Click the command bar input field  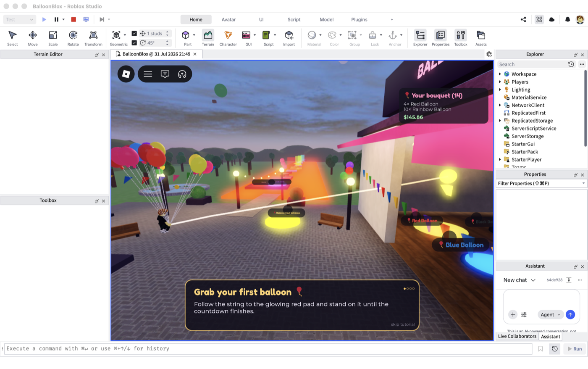(268, 349)
